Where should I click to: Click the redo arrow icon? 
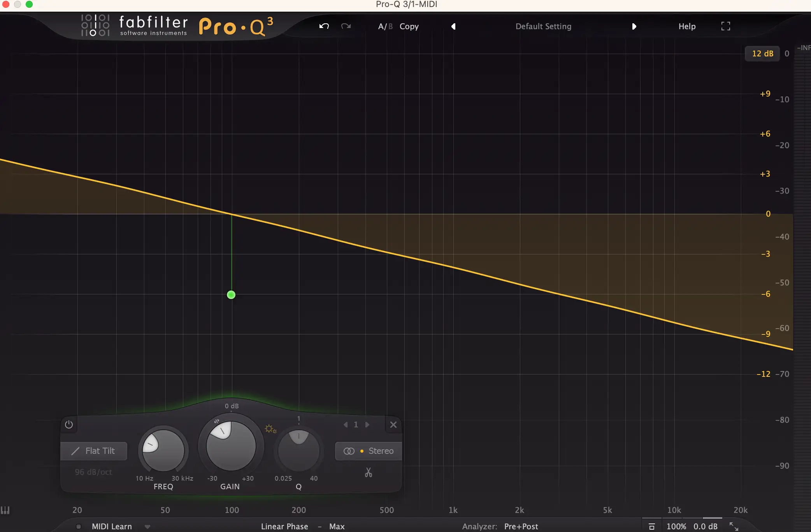346,26
